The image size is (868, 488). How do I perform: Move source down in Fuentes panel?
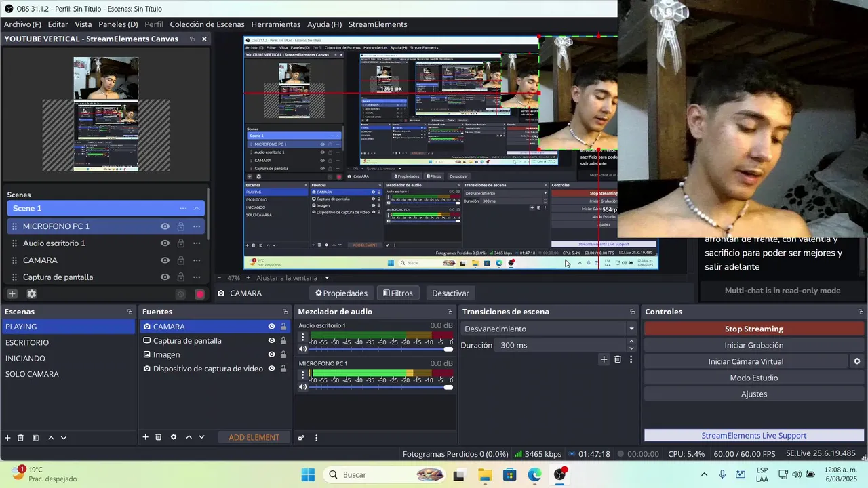tap(201, 437)
